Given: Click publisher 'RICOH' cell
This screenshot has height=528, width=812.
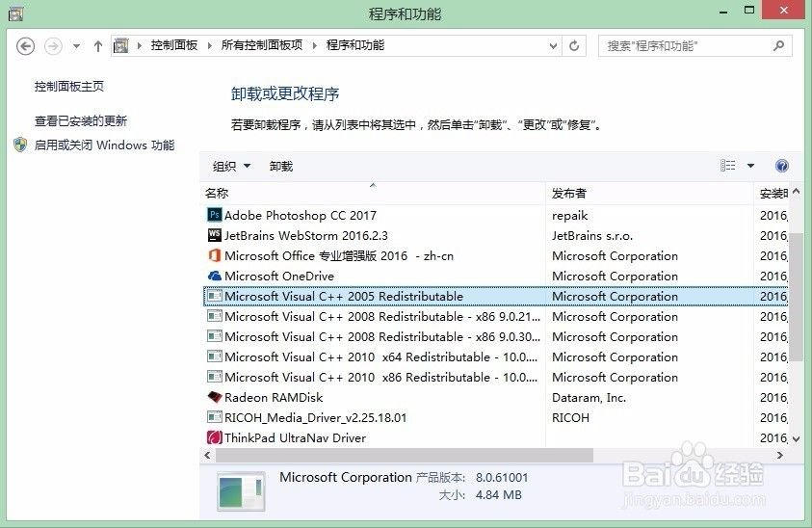Looking at the screenshot, I should coord(570,417).
